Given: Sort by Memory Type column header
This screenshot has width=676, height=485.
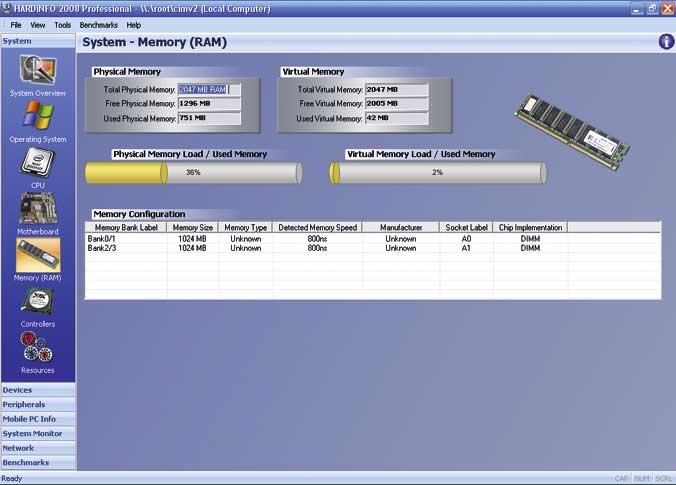Looking at the screenshot, I should point(245,227).
